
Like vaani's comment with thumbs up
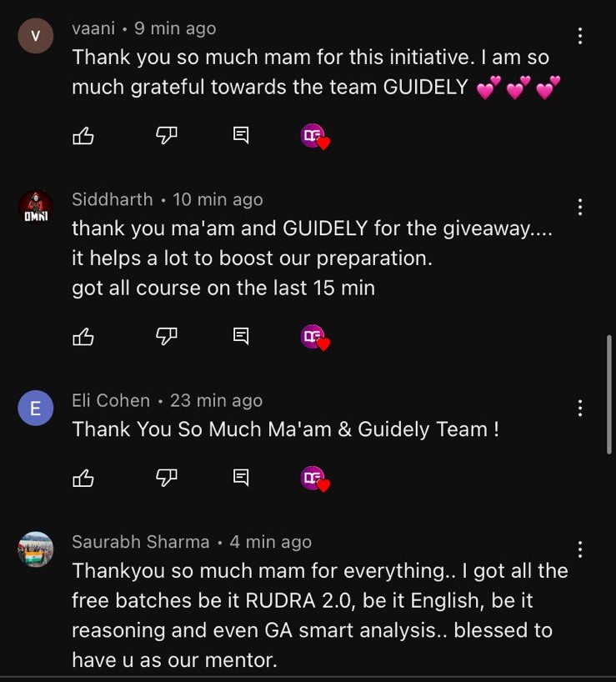pyautogui.click(x=83, y=136)
